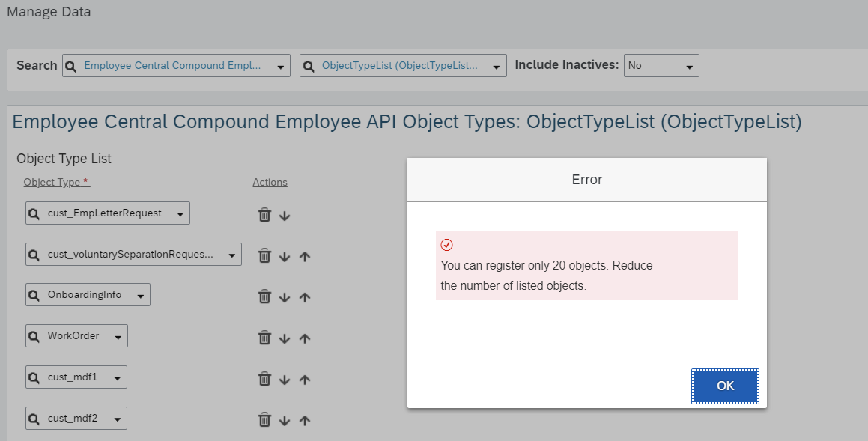Open Include Inactives dropdown
Screen dimensions: 868x441
690,67
